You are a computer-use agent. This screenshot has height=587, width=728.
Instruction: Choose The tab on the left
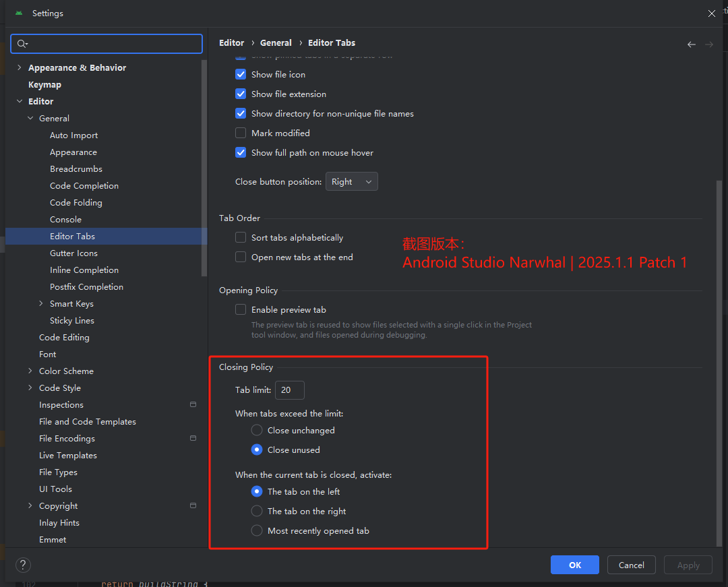[257, 491]
